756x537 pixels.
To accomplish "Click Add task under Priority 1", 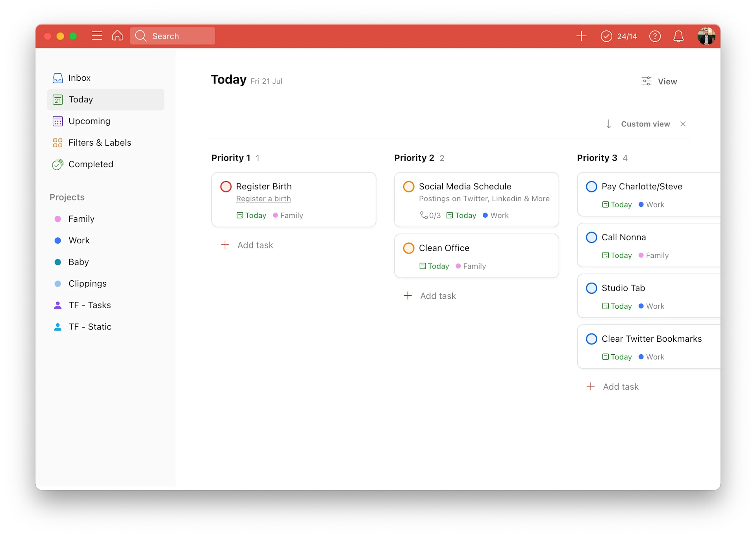I will pyautogui.click(x=255, y=245).
